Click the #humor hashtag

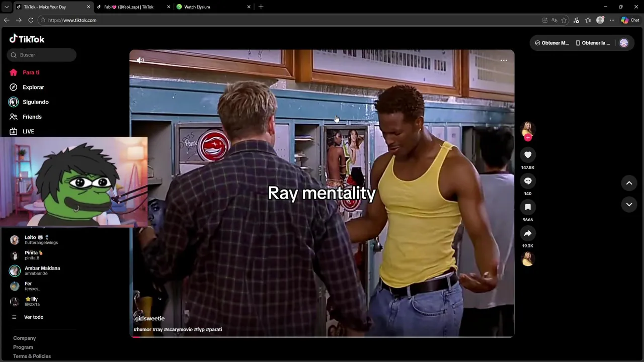click(x=142, y=330)
